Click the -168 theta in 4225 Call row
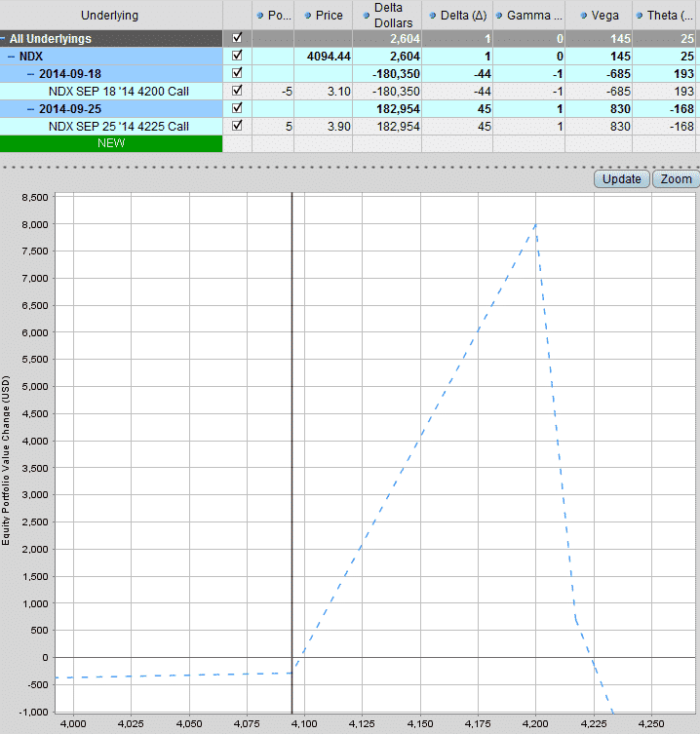Viewport: 700px width, 734px height. [665, 127]
